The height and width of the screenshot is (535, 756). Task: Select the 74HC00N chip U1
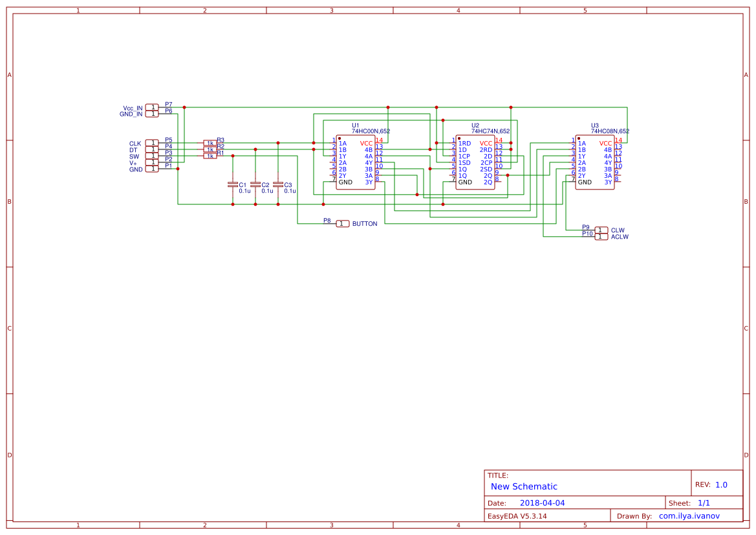(356, 162)
